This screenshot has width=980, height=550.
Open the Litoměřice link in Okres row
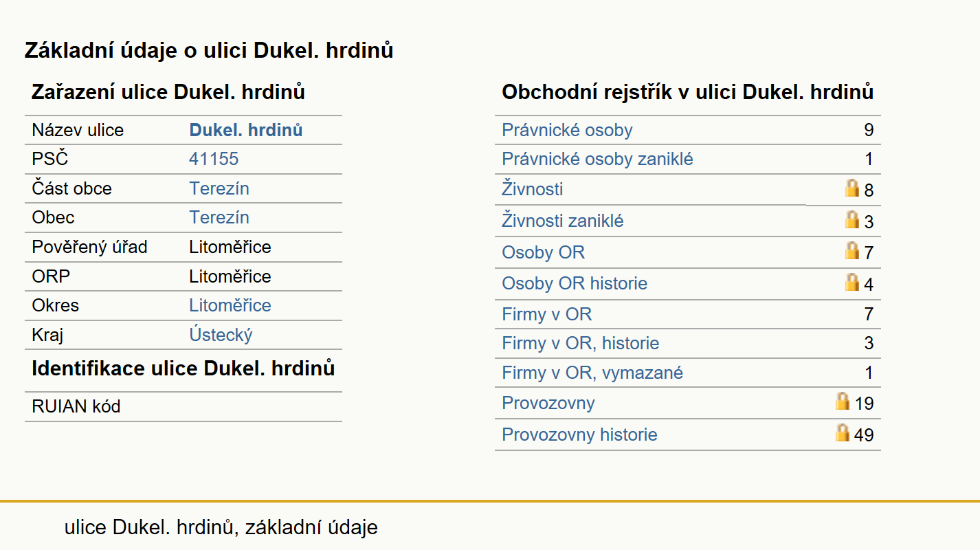[230, 305]
